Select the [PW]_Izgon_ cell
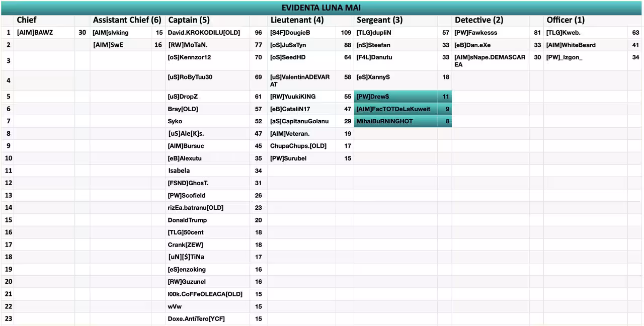Image resolution: width=644 pixels, height=326 pixels. click(x=586, y=61)
